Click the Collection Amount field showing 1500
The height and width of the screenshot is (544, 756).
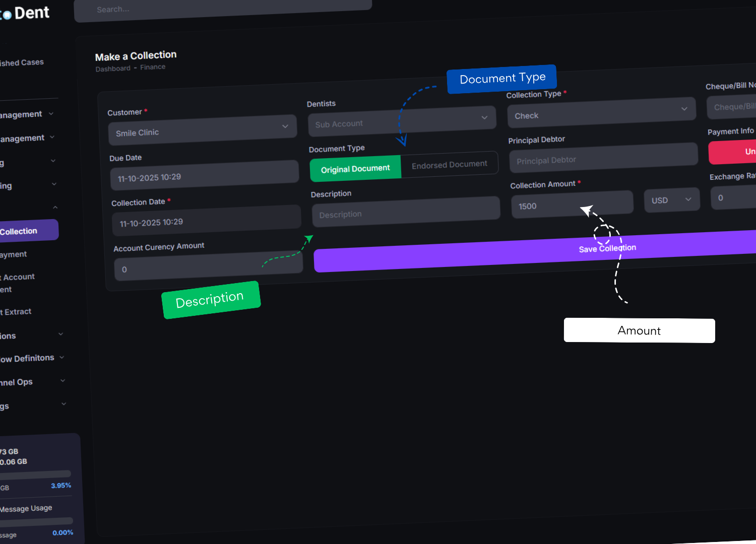[x=572, y=203]
